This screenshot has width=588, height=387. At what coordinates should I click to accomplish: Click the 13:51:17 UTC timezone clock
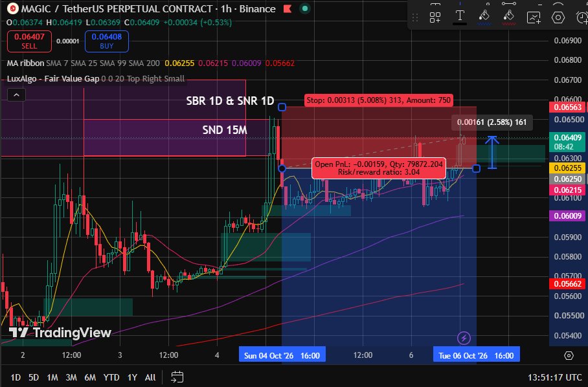(x=554, y=377)
